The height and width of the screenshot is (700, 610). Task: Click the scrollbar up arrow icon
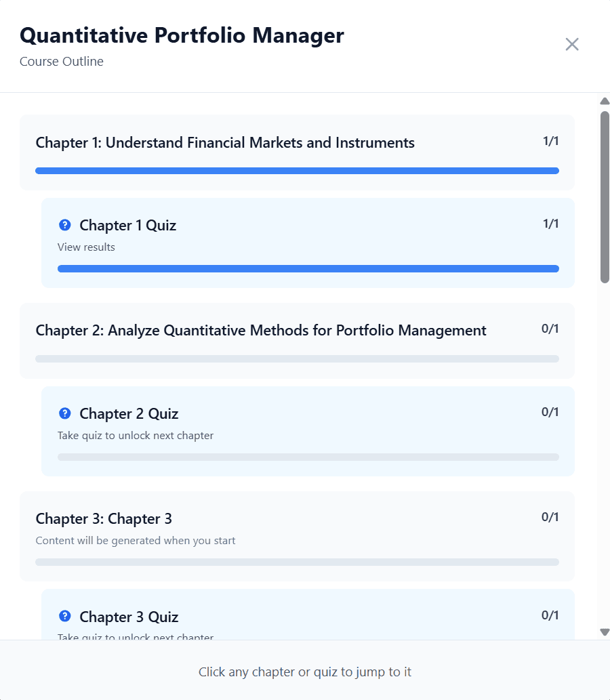pos(604,101)
